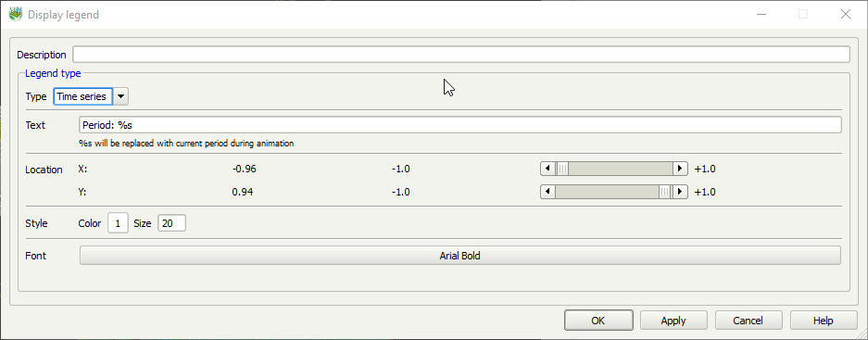
Task: Click the Y location slider's right arrow
Action: click(680, 192)
